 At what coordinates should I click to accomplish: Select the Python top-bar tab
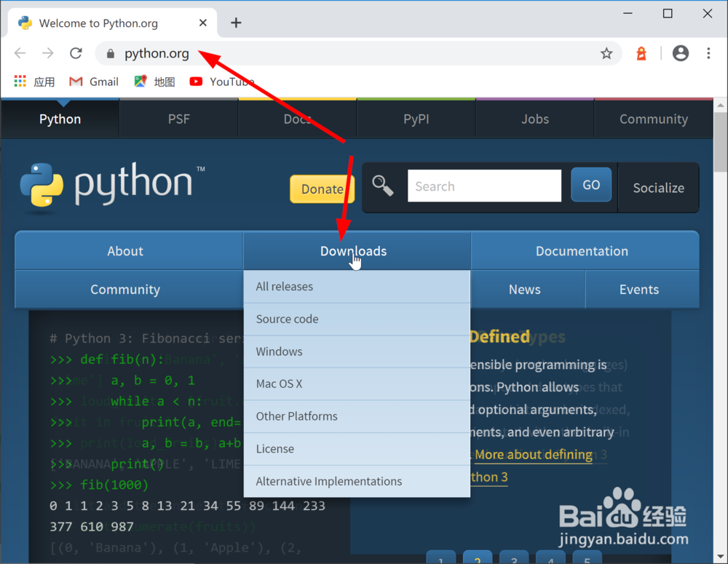coord(60,119)
